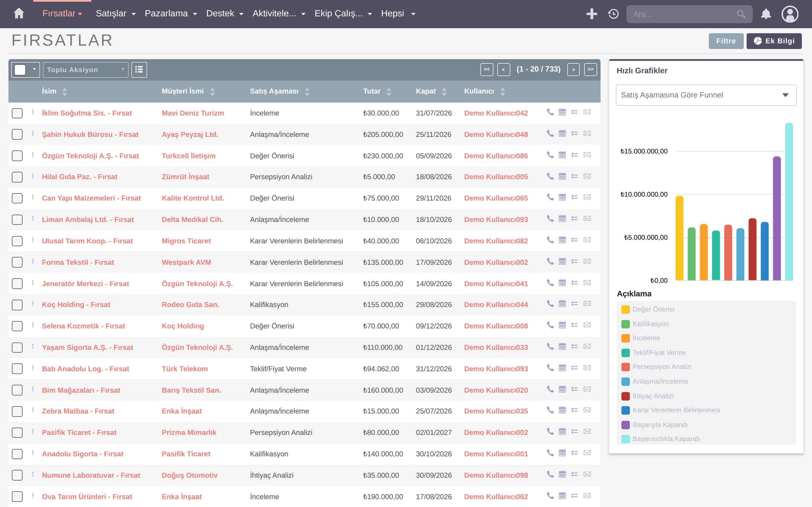Click the phone icon for İklim Soğutma Sis.
812x507 pixels.
coord(550,112)
